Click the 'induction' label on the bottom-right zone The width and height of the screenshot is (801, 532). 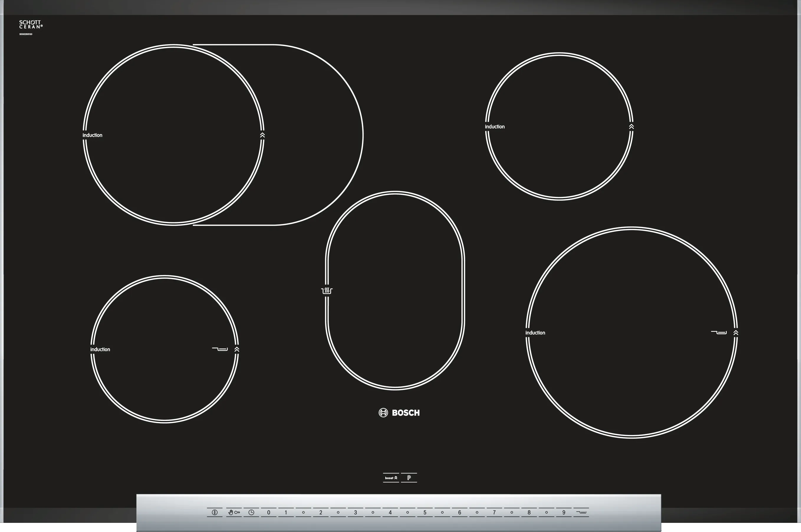pyautogui.click(x=535, y=332)
